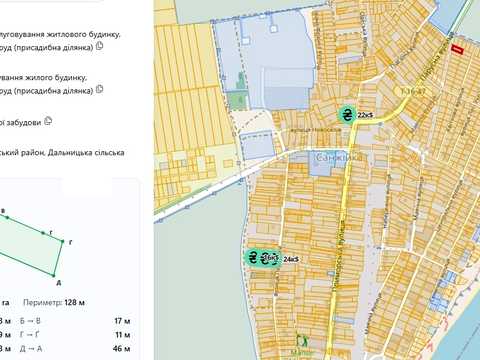Copy the 'присадибна ділянка' text, first copy icon
Screen dimensions: 480x360
99,46
